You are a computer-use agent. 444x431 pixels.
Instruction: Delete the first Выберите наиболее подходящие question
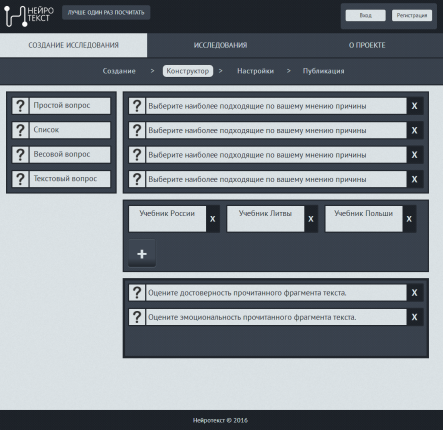[414, 106]
